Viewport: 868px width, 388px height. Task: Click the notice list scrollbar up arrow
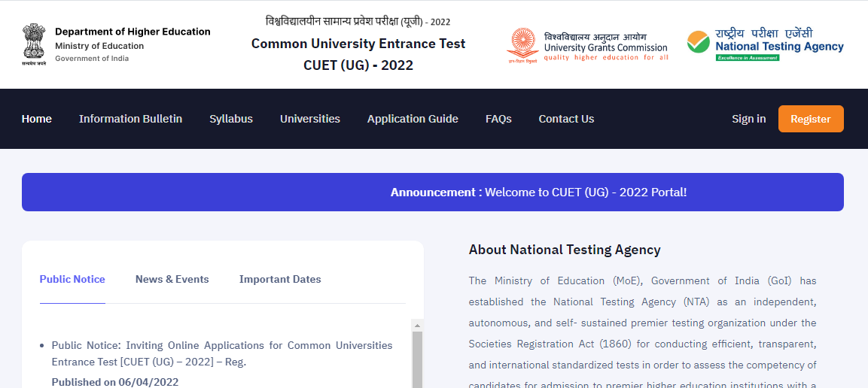point(417,326)
